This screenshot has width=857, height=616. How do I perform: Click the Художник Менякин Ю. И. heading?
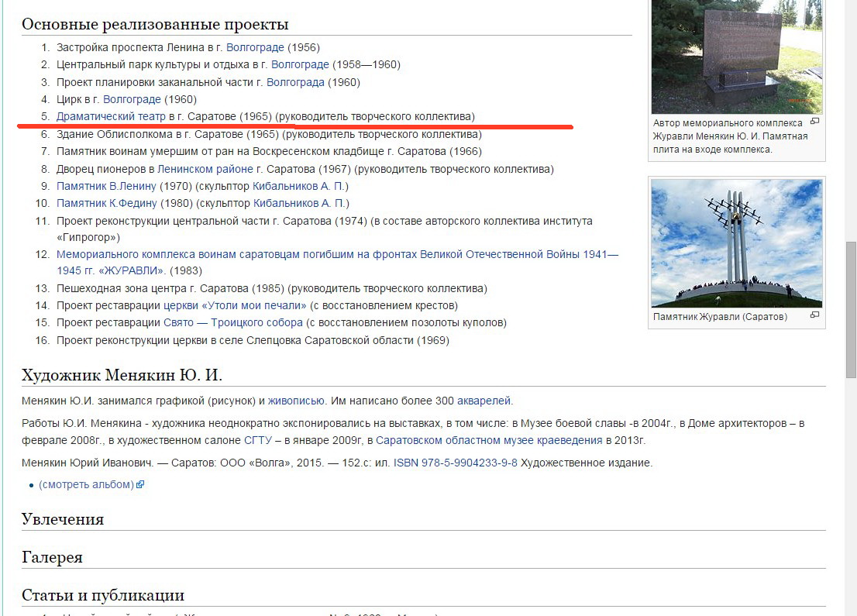click(122, 376)
